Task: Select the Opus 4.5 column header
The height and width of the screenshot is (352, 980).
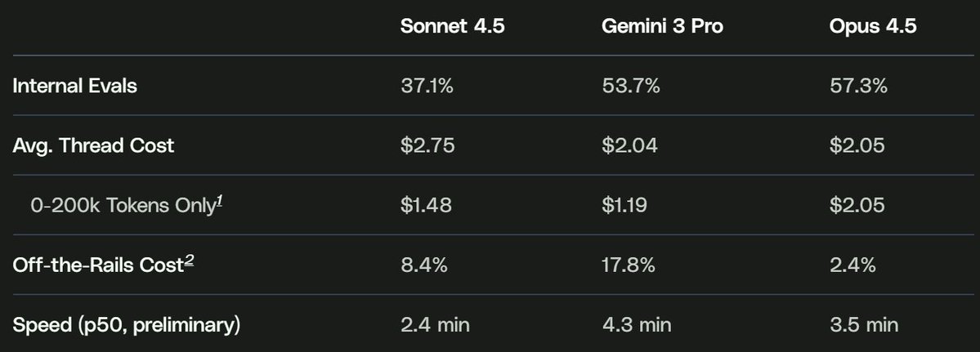Action: coord(873,26)
